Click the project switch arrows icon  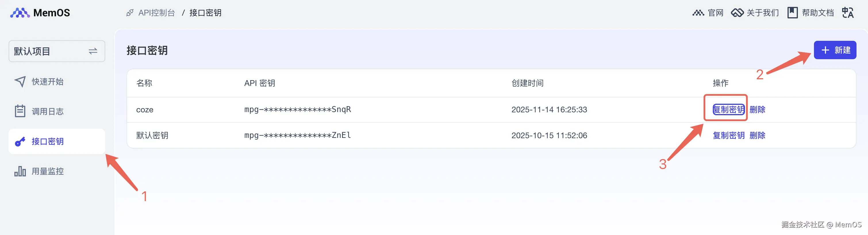pos(93,51)
